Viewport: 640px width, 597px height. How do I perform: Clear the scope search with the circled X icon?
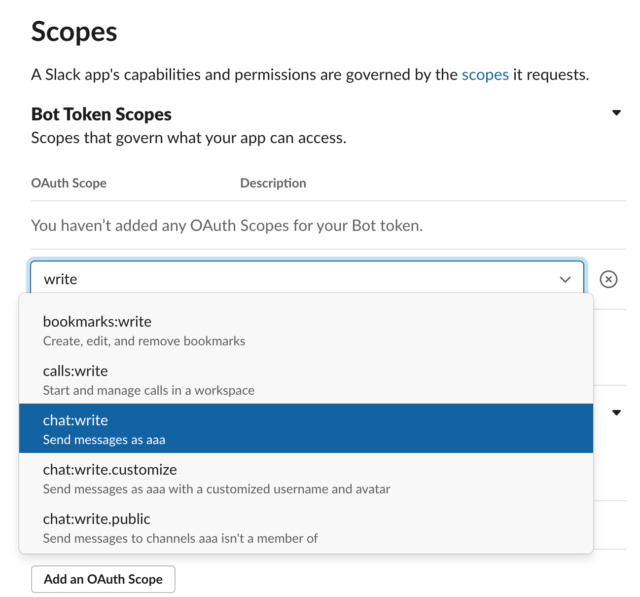608,280
